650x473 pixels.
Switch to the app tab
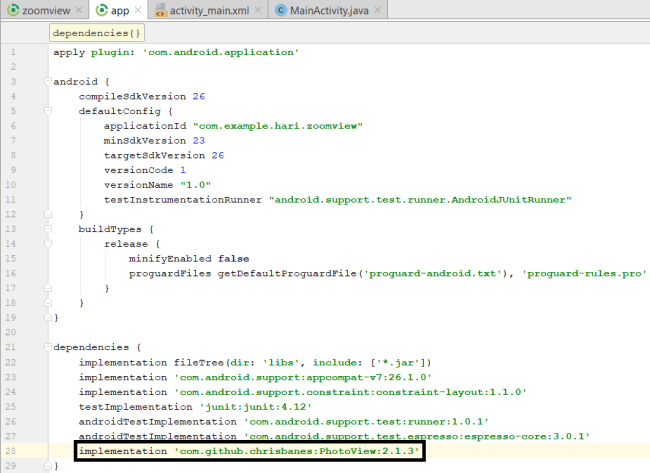pos(119,10)
